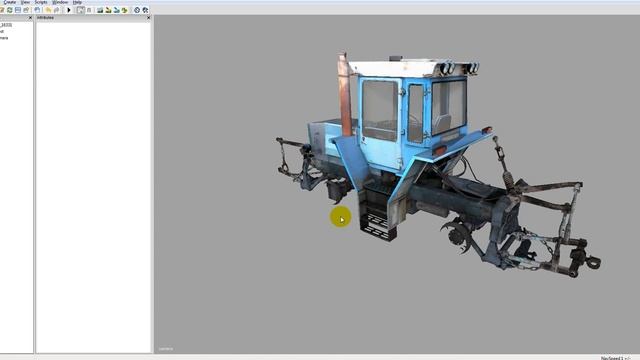Image resolution: width=640 pixels, height=360 pixels.
Task: Click the NavSpeed indicator in status bar
Action: (616, 358)
